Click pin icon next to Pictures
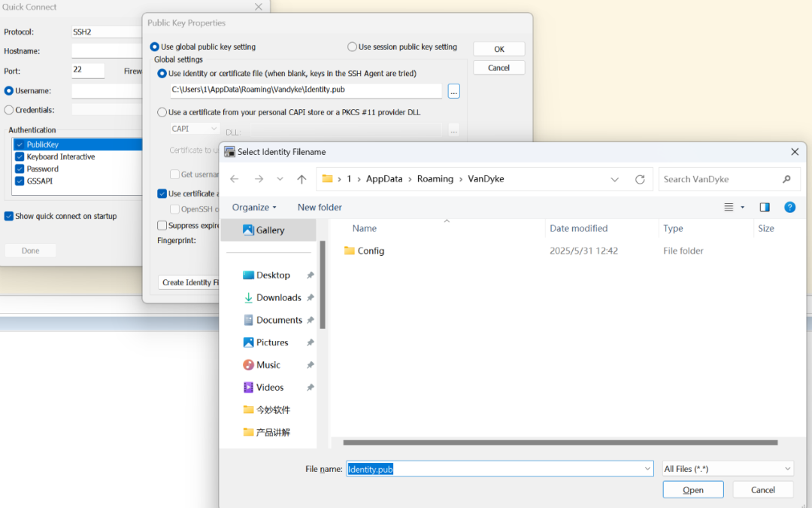The height and width of the screenshot is (508, 812). coord(311,342)
